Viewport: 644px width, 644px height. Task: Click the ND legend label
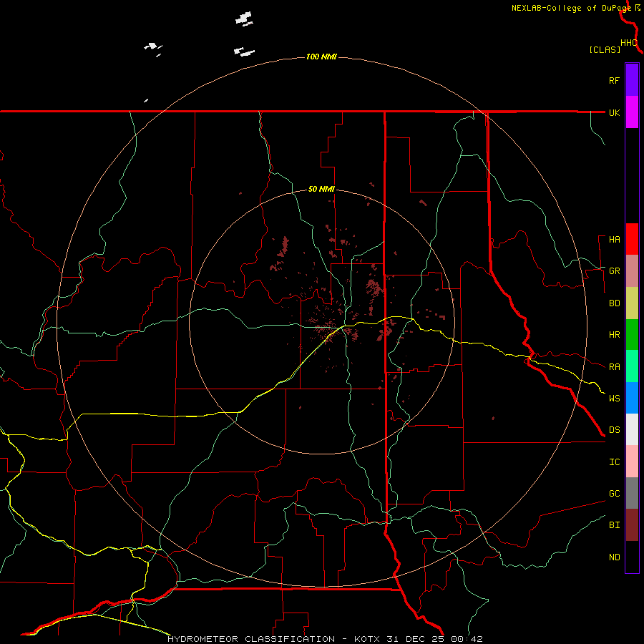click(x=614, y=557)
